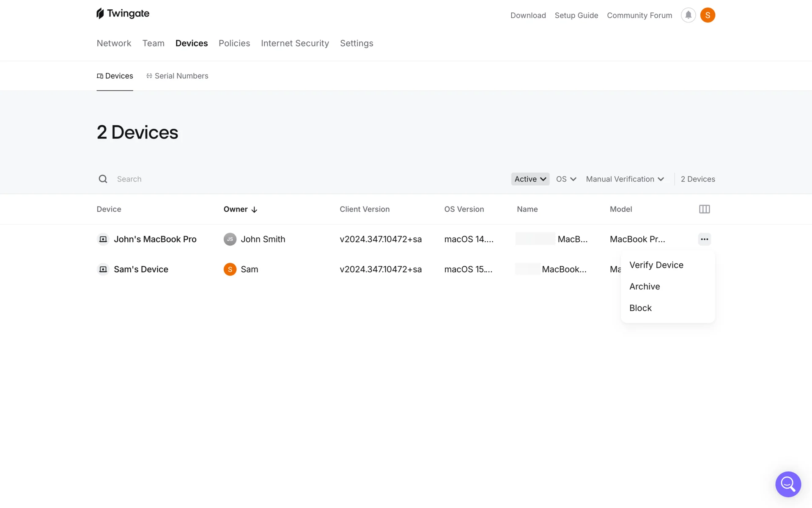Open the orange user avatar menu

point(708,15)
